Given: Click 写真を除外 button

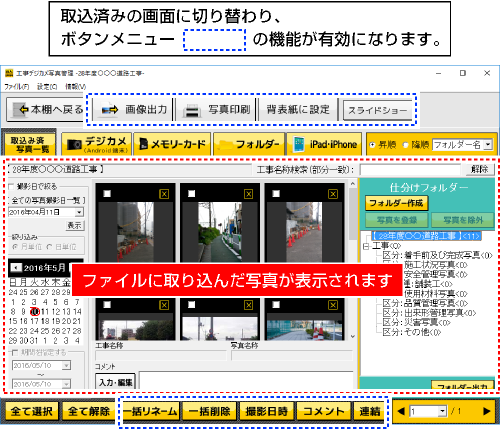Looking at the screenshot, I should click(x=463, y=220).
